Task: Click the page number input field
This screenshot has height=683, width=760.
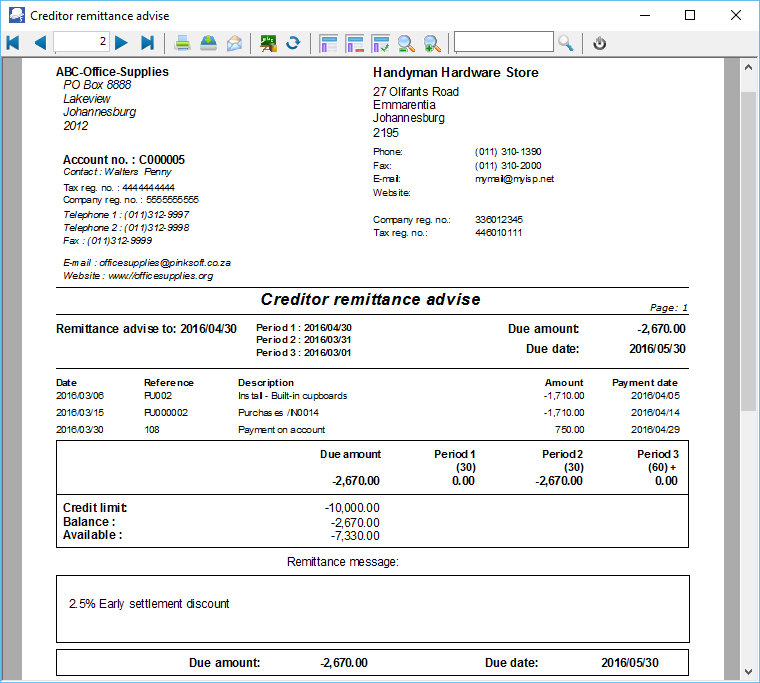Action: tap(81, 42)
